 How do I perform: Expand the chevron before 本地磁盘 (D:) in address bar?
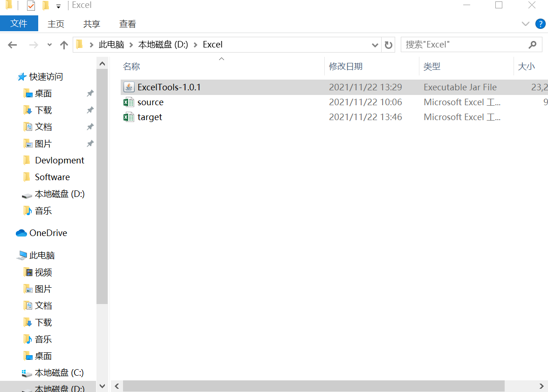pos(131,45)
